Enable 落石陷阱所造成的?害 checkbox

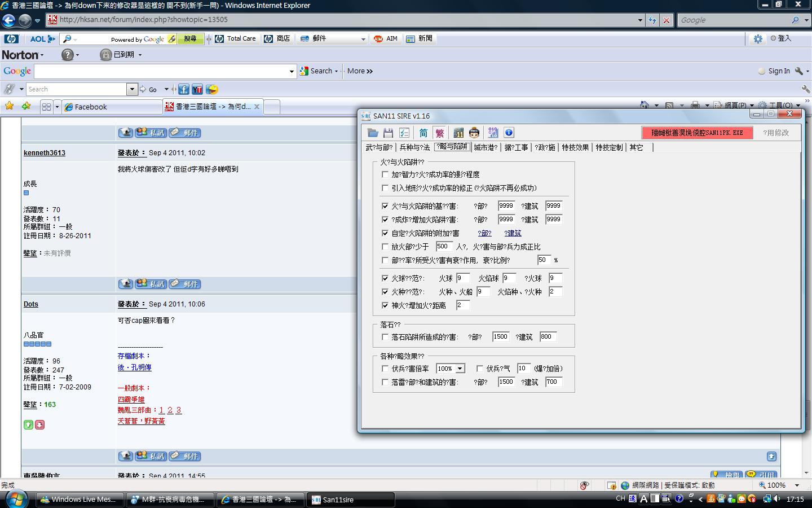pyautogui.click(x=385, y=337)
